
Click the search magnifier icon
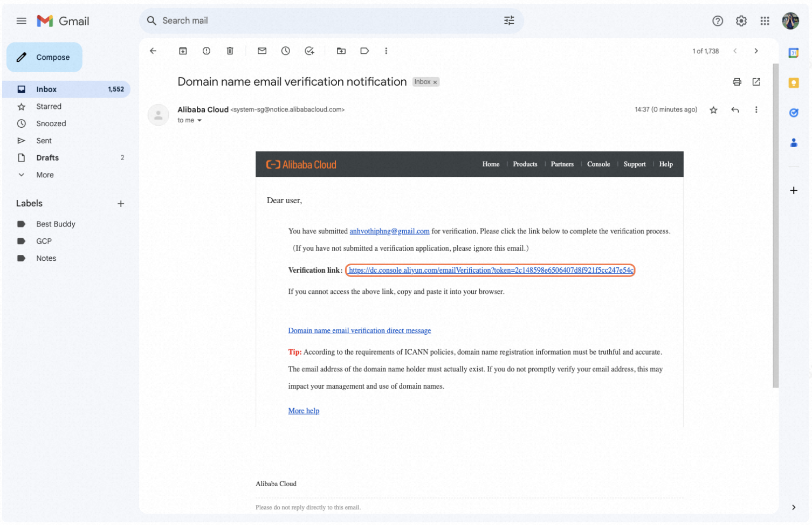tap(152, 20)
